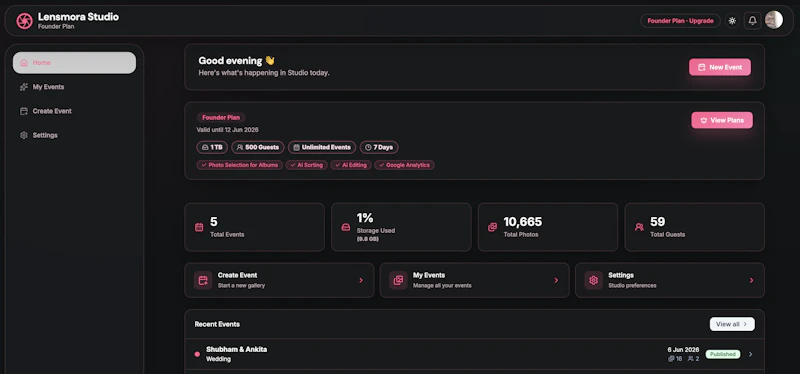The height and width of the screenshot is (374, 800).
Task: Click the photo count icon showing 16
Action: click(671, 359)
